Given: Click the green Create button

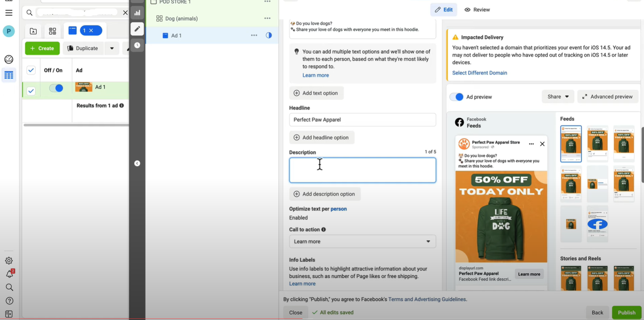Looking at the screenshot, I should point(42,48).
